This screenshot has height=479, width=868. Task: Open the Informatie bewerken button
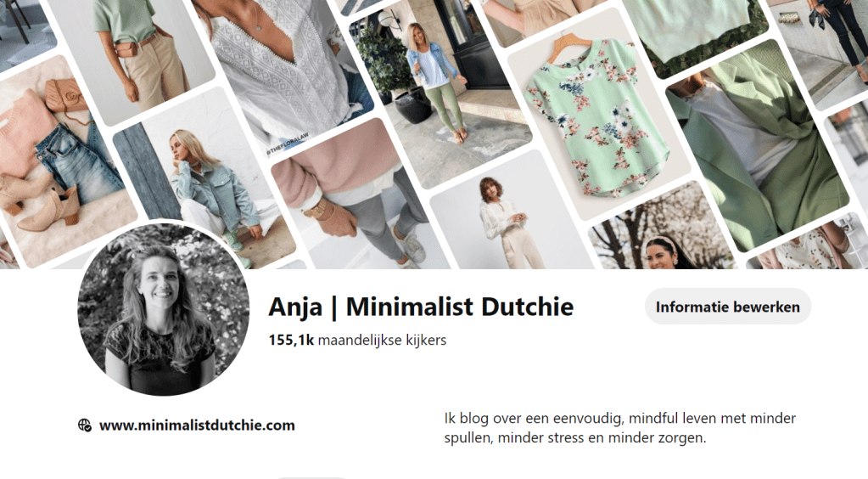[x=727, y=307]
